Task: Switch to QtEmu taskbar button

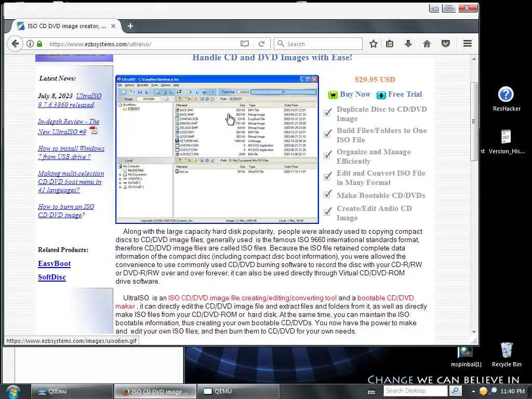Action: (72, 391)
